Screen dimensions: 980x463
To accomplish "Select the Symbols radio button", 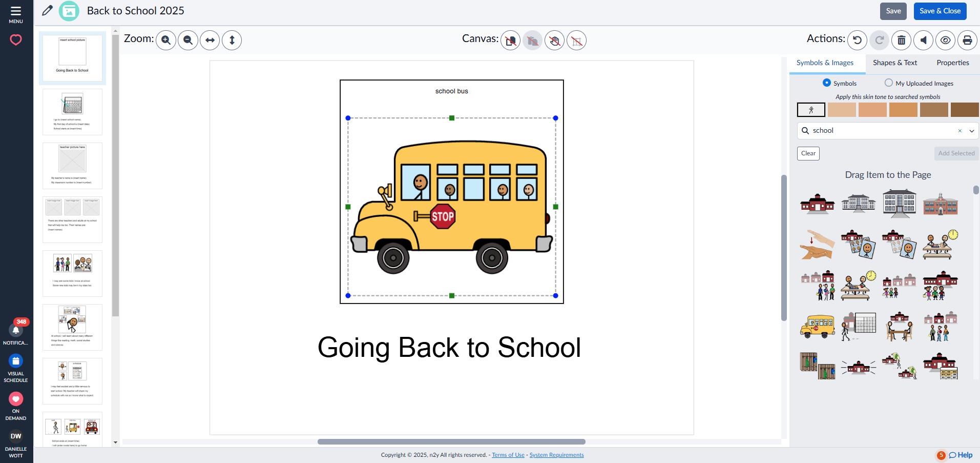I will click(x=827, y=83).
